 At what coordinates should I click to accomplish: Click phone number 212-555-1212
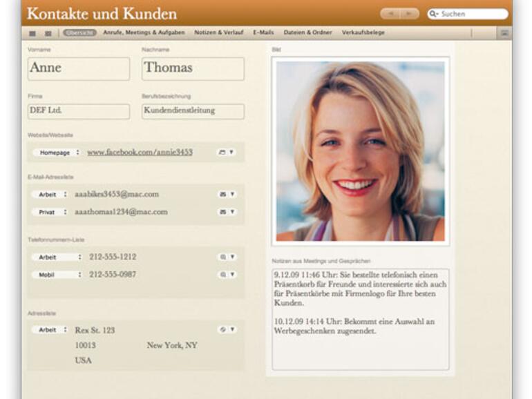(113, 257)
